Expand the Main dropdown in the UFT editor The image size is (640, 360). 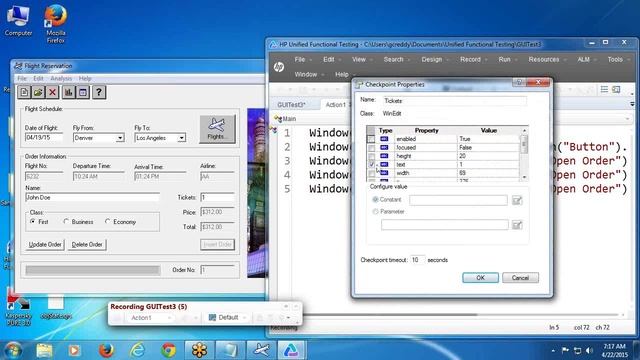tap(627, 119)
